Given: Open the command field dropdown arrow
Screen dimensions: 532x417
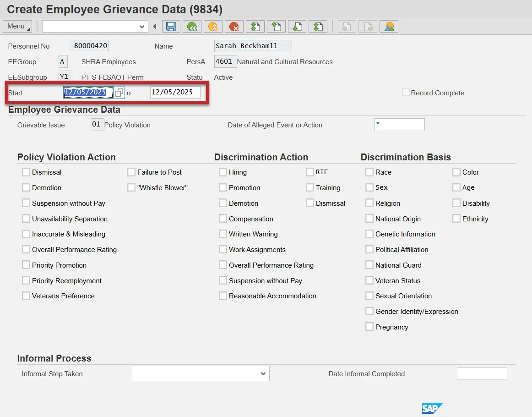Looking at the screenshot, I should (x=141, y=27).
